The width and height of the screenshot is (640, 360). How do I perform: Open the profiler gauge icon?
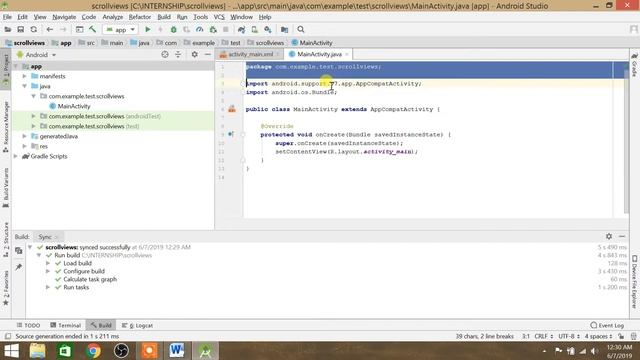(200, 29)
